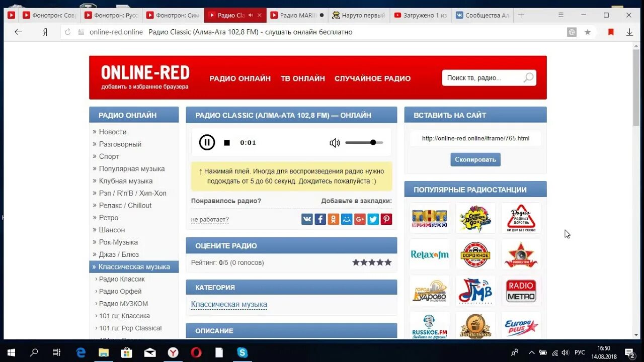The image size is (644, 362).
Task: Select the iframe URL embed field
Action: click(x=475, y=139)
